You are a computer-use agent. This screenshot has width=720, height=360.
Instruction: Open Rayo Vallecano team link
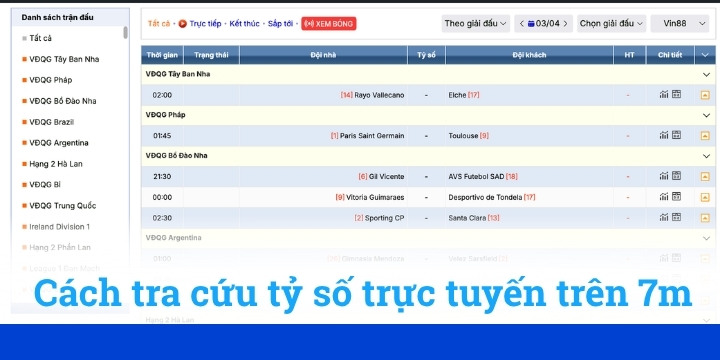click(379, 95)
